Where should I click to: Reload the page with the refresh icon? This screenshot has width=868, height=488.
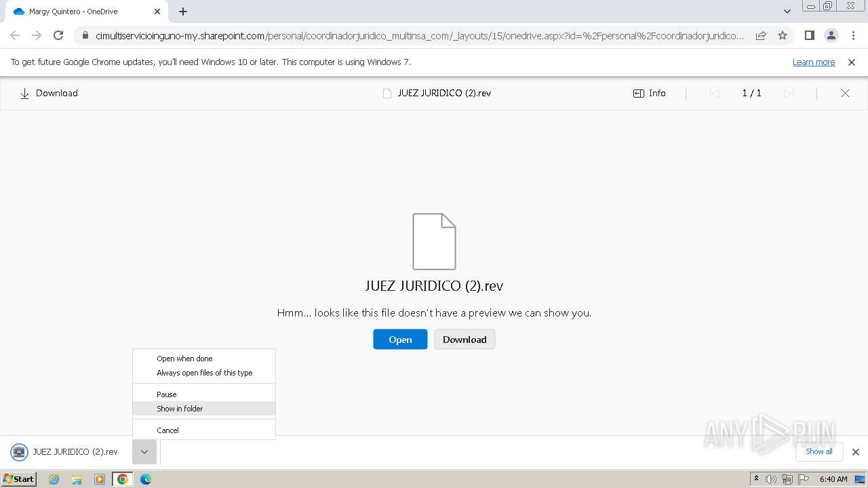click(58, 35)
